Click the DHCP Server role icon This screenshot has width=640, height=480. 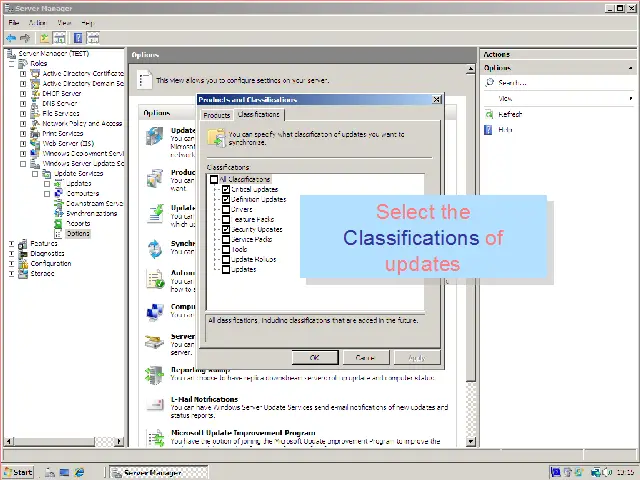click(36, 93)
